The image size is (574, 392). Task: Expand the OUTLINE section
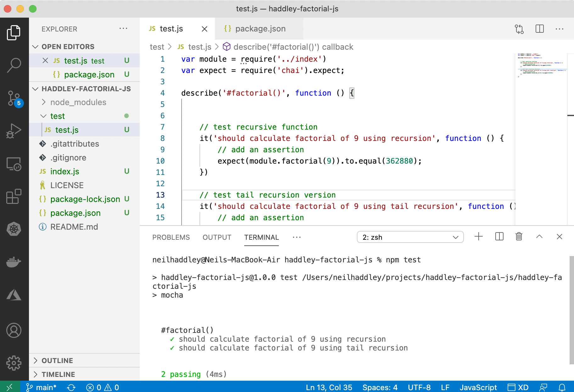pos(57,361)
